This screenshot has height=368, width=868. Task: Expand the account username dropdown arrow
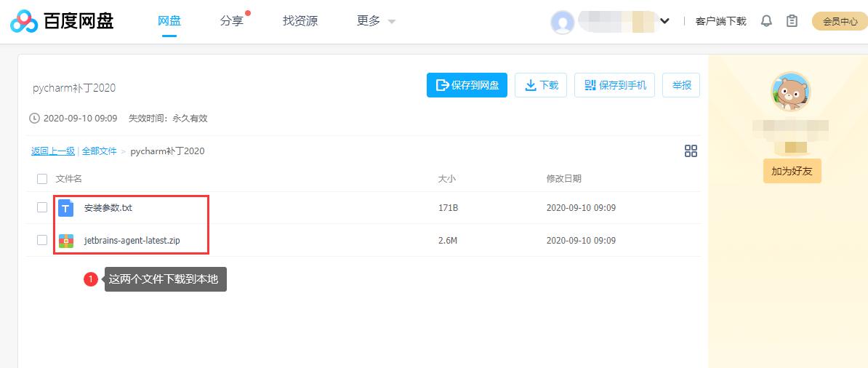pos(664,21)
